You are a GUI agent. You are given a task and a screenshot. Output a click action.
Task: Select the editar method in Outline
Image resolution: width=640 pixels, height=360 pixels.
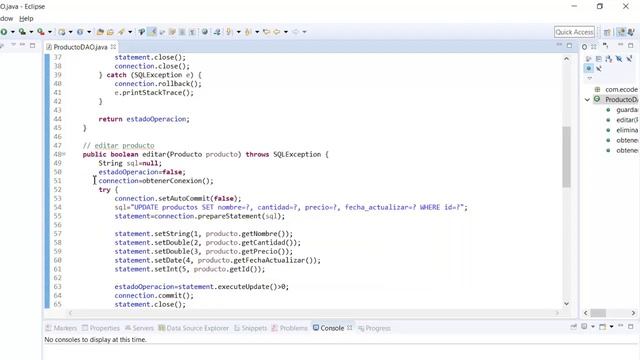627,120
